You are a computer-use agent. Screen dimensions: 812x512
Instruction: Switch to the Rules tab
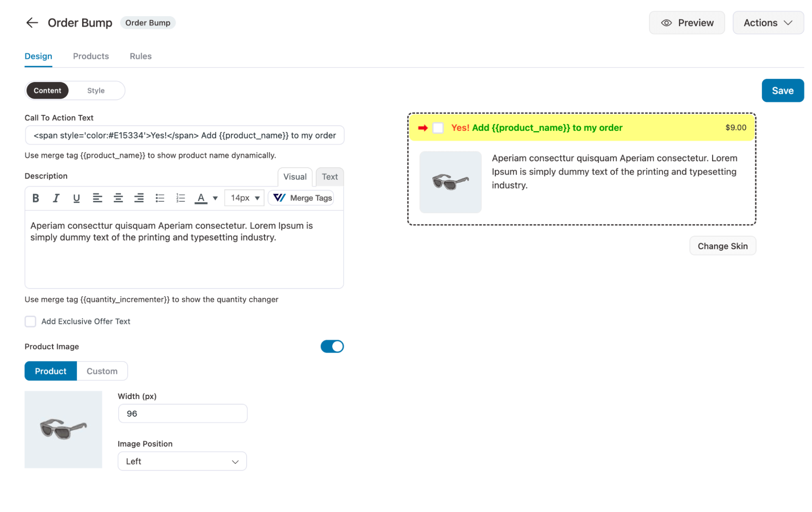pyautogui.click(x=140, y=56)
